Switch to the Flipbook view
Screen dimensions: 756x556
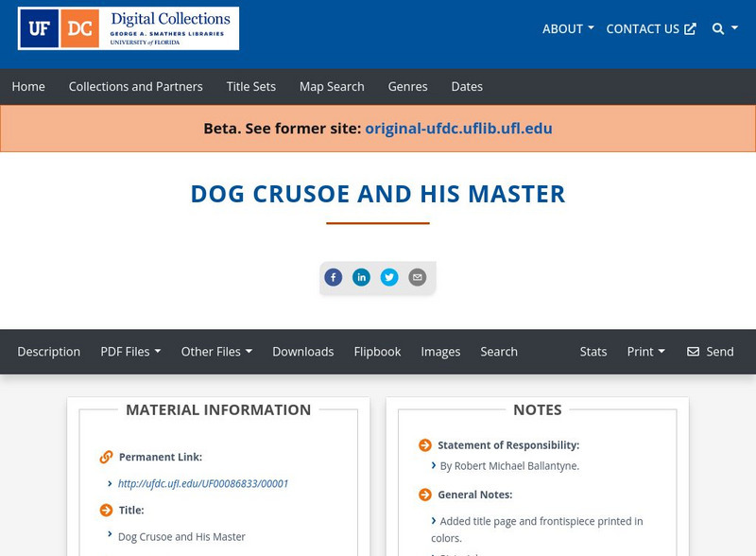coord(377,351)
